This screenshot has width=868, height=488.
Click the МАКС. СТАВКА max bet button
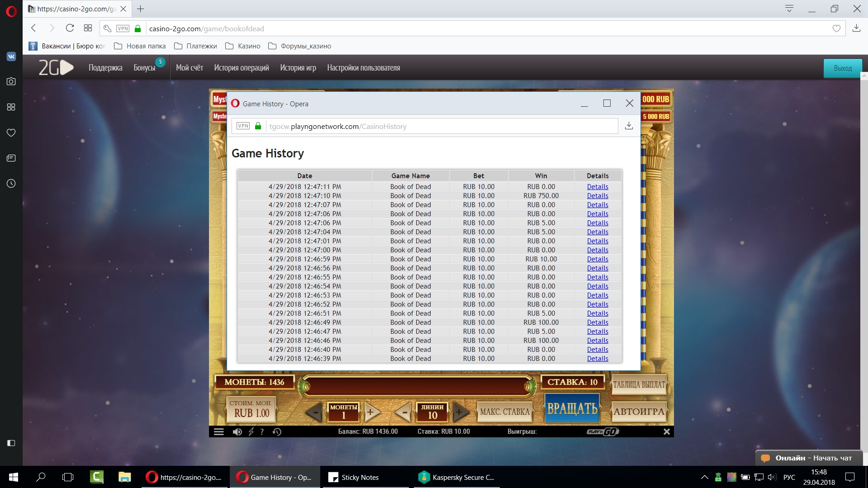[504, 412]
